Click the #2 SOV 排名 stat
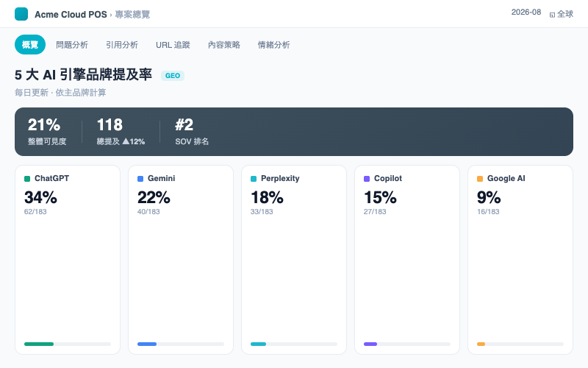This screenshot has width=588, height=368. (192, 132)
